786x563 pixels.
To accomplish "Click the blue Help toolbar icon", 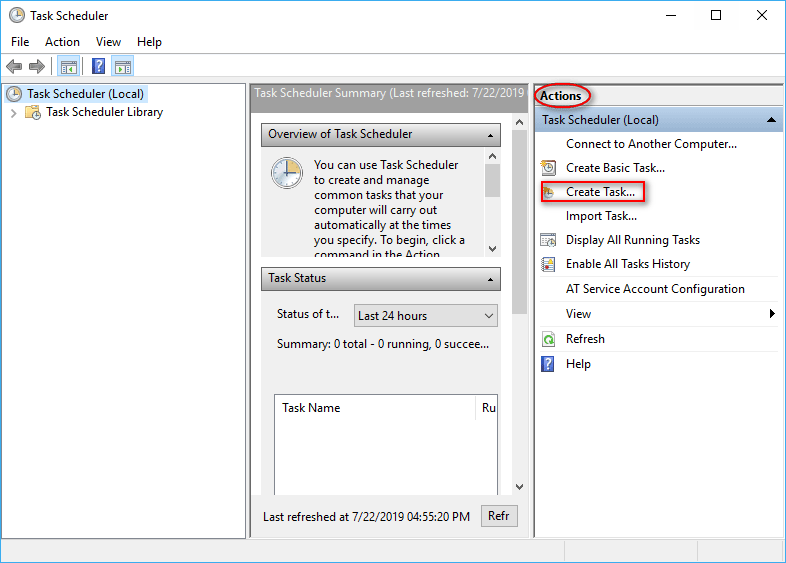I will 98,67.
